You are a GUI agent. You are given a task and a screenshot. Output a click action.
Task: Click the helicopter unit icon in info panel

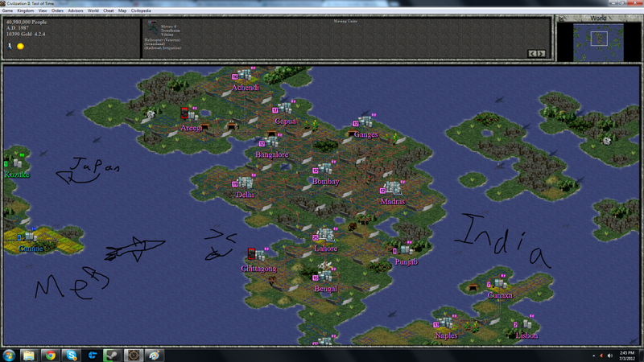[x=153, y=27]
